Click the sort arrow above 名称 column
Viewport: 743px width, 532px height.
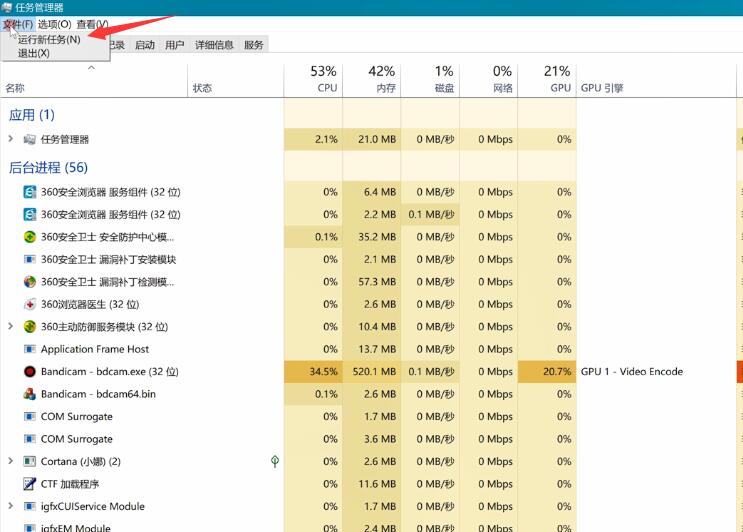[91, 68]
